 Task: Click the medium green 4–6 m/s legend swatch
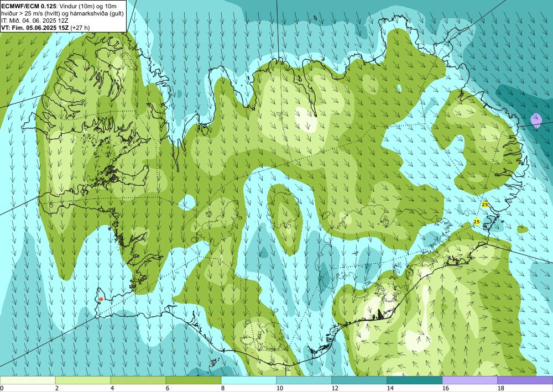click(x=138, y=380)
